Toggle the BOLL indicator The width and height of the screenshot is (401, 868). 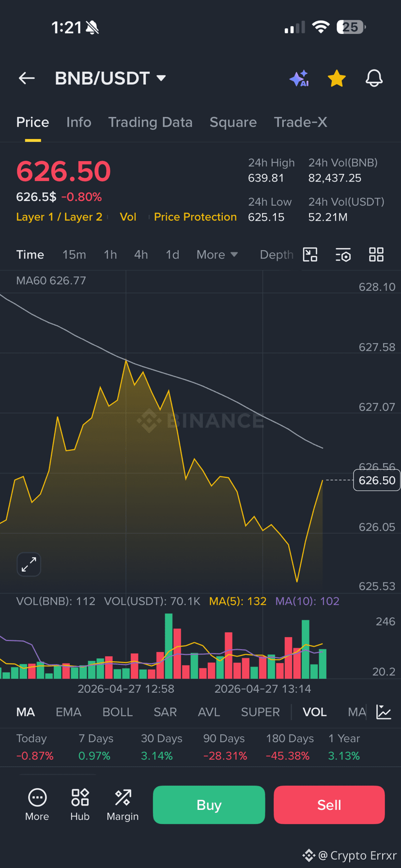118,712
